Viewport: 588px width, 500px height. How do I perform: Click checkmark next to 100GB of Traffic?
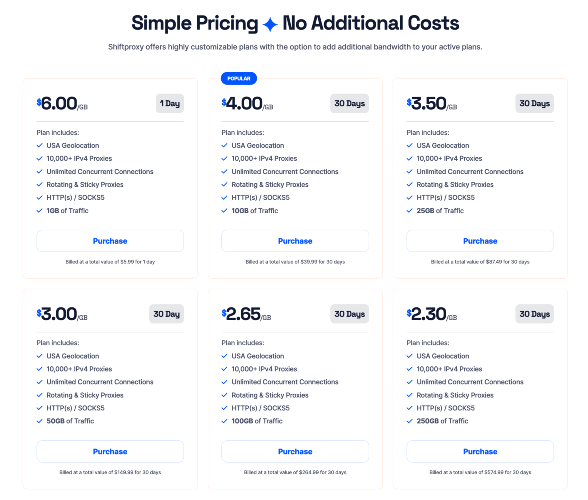(224, 421)
